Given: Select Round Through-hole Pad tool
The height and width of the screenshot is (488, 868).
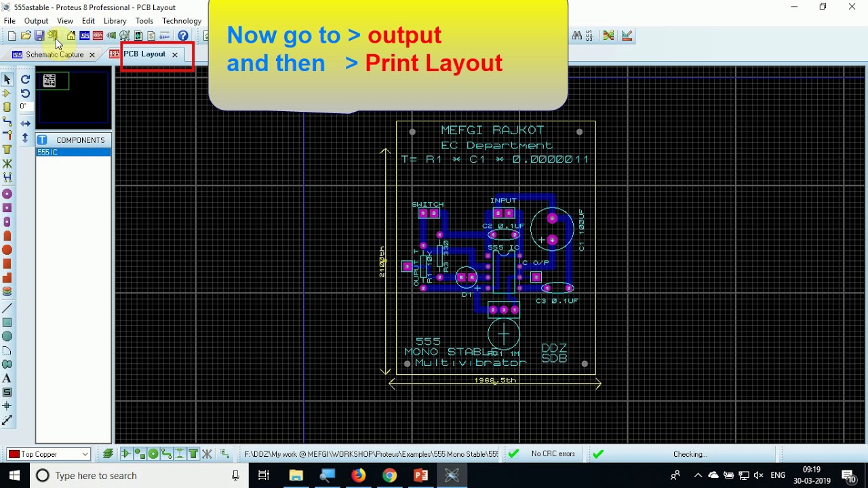Looking at the screenshot, I should tap(7, 194).
